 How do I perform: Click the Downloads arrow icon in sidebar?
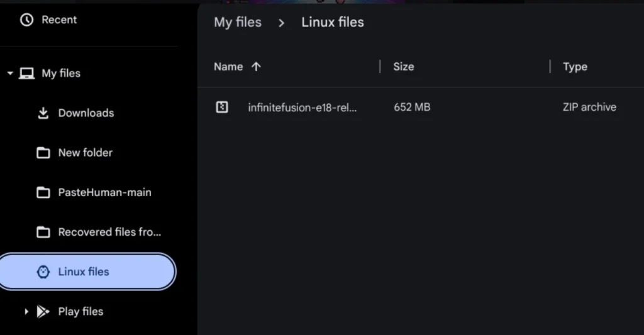[43, 113]
